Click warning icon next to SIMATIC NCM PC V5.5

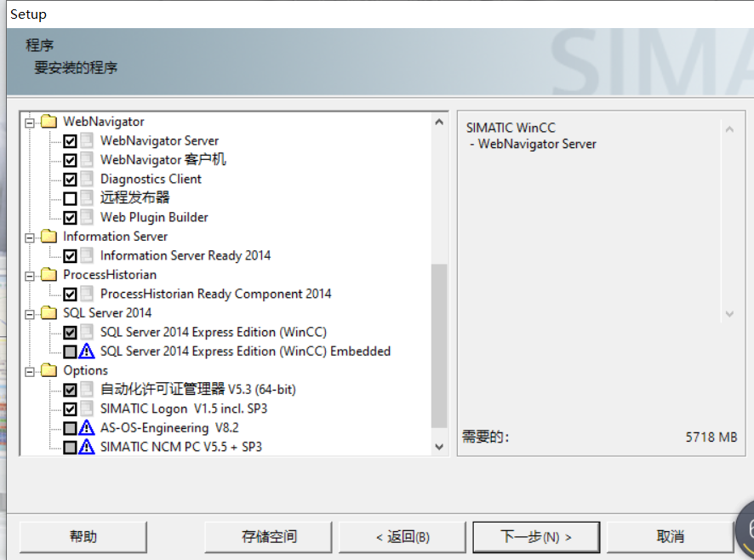[86, 446]
